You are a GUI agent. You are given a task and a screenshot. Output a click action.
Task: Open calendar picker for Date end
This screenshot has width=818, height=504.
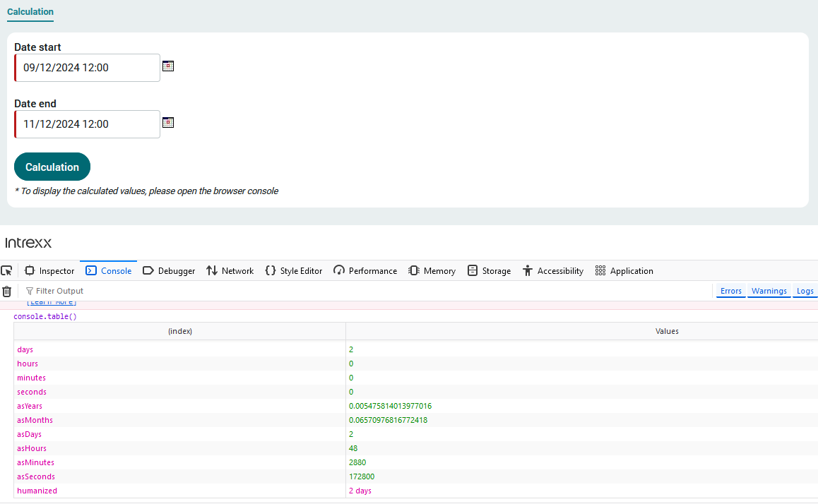point(168,123)
